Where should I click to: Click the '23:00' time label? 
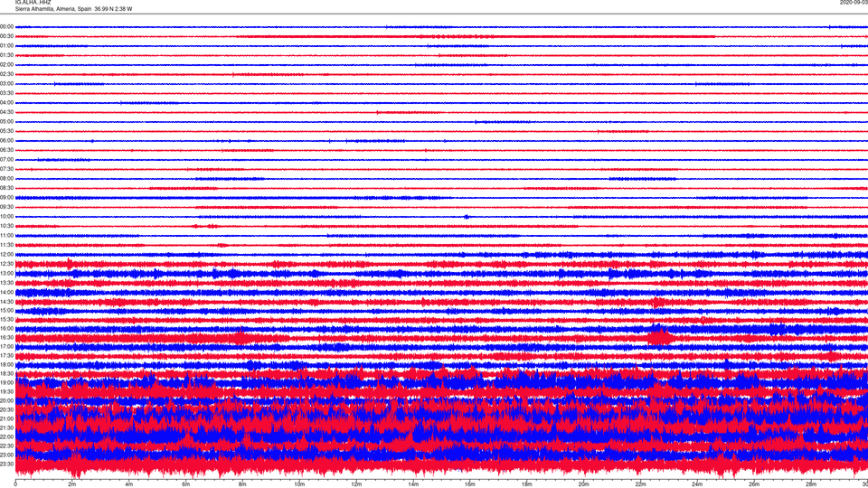[6, 455]
